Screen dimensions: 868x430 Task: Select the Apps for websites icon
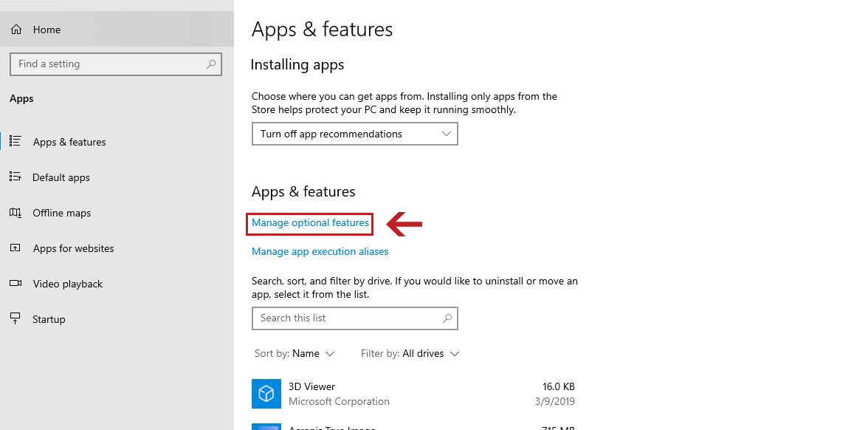15,248
